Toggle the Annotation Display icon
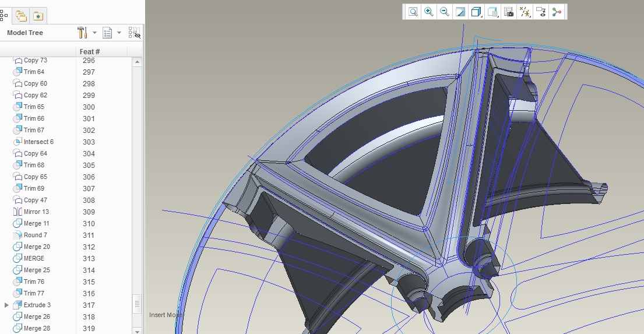Image resolution: width=644 pixels, height=334 pixels. [541, 12]
